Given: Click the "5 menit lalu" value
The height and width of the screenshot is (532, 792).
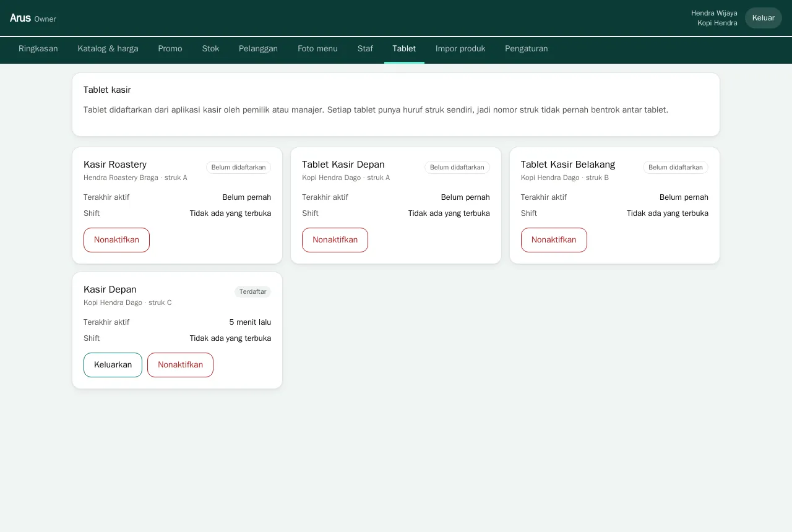Looking at the screenshot, I should (x=250, y=322).
